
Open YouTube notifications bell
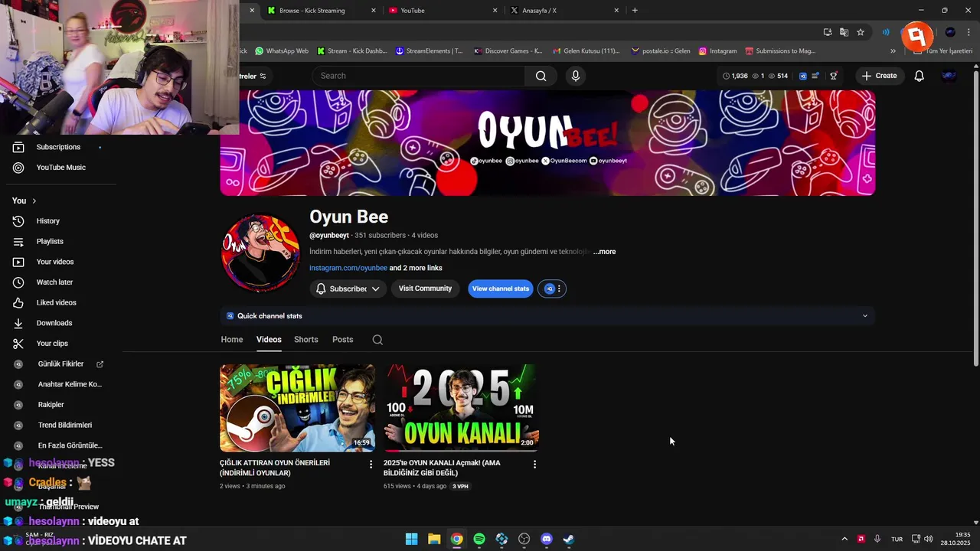919,76
